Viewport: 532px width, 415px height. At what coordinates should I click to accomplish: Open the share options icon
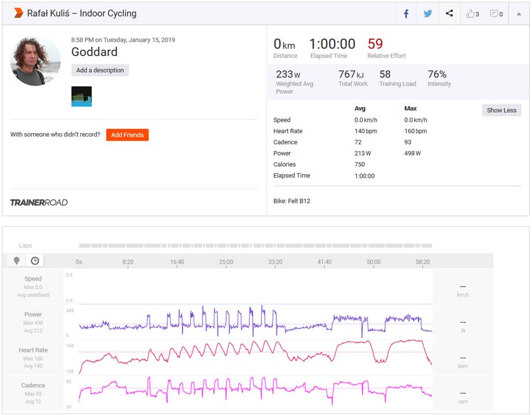[x=449, y=14]
